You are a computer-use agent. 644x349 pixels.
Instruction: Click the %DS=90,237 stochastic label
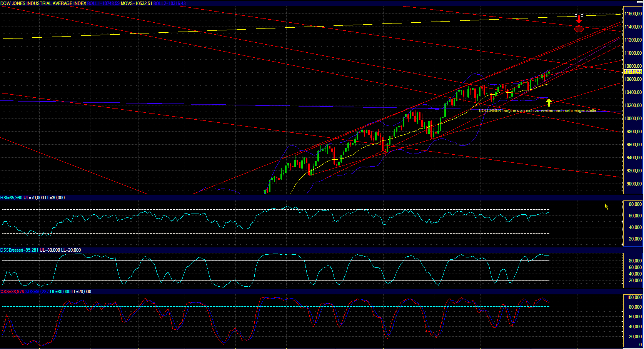[37, 292]
